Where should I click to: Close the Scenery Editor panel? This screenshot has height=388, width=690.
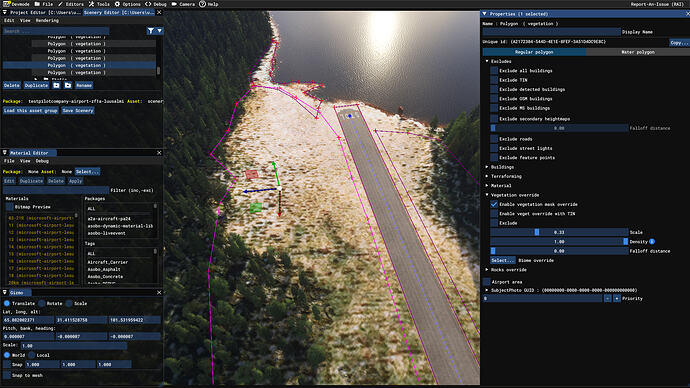(x=159, y=12)
